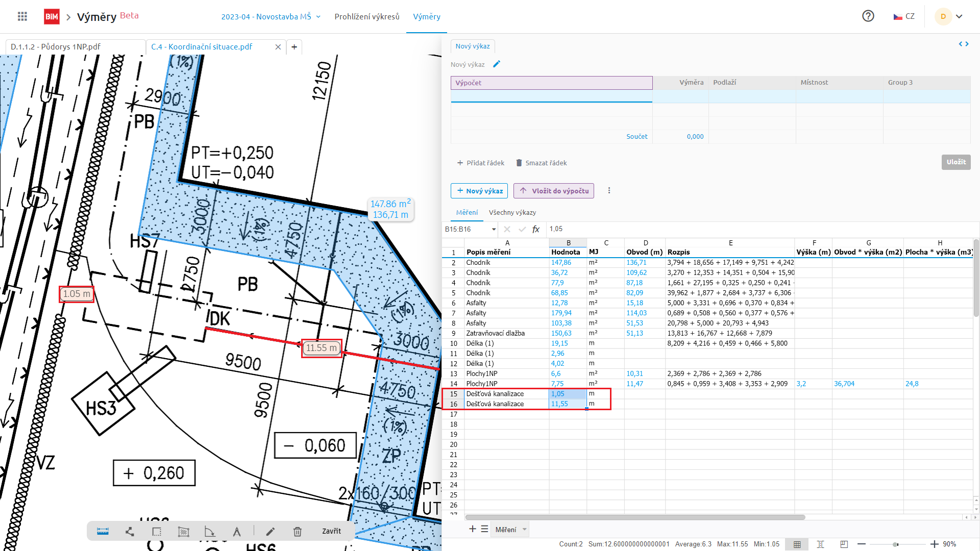Image resolution: width=980 pixels, height=551 pixels.
Task: Expand the cell name box dropdown
Action: point(494,230)
